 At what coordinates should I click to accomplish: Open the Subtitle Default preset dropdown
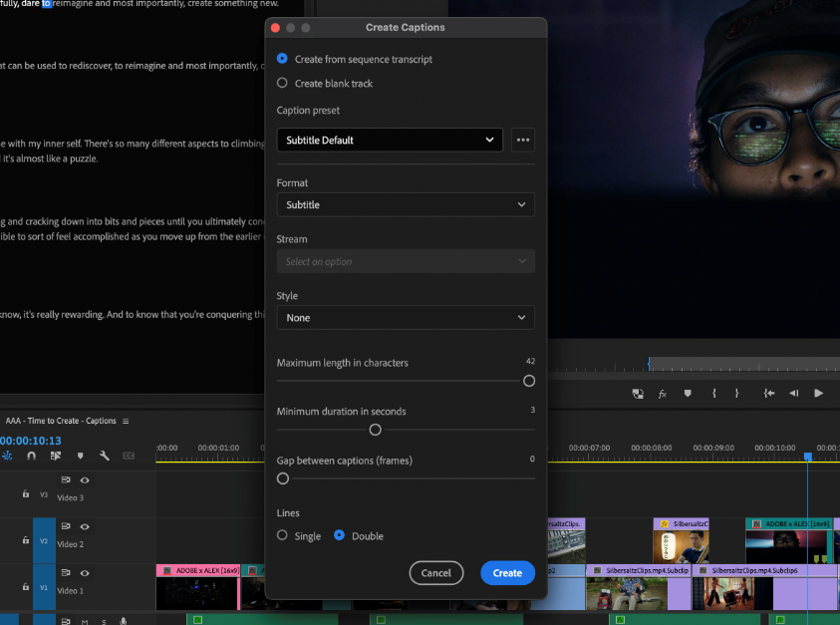[390, 141]
